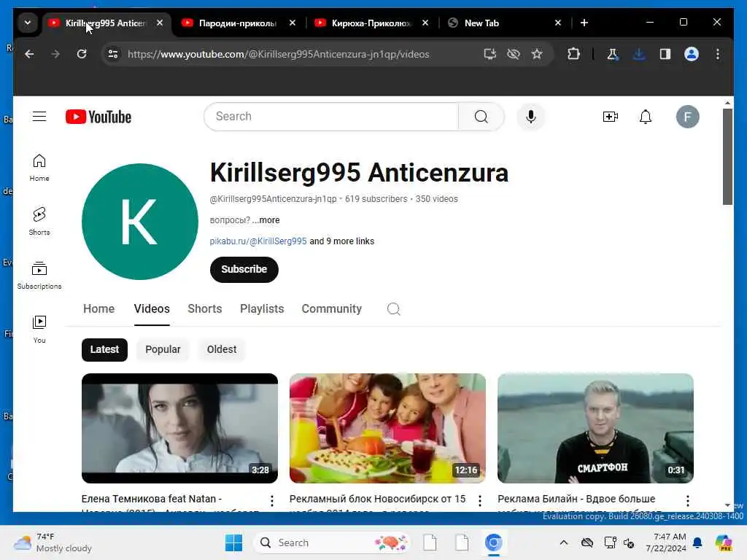Screen dimensions: 747x560
Task: Open the browser downloads icon
Action: point(639,54)
